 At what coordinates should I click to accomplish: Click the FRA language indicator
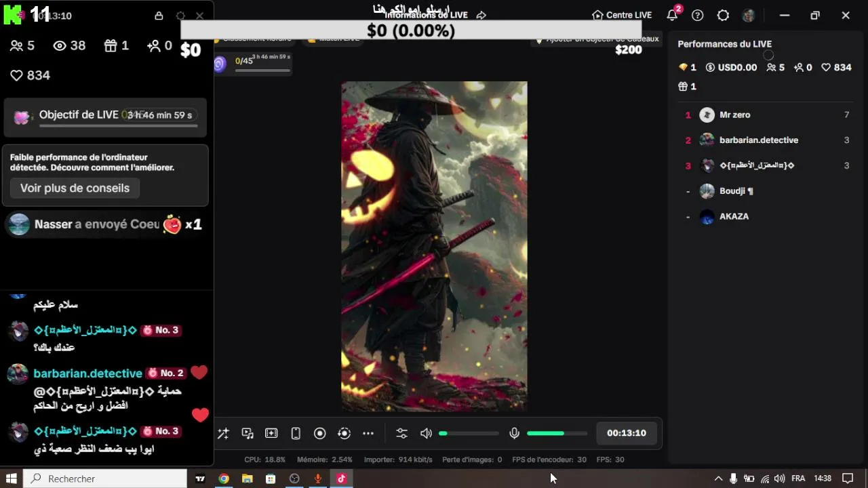798,479
